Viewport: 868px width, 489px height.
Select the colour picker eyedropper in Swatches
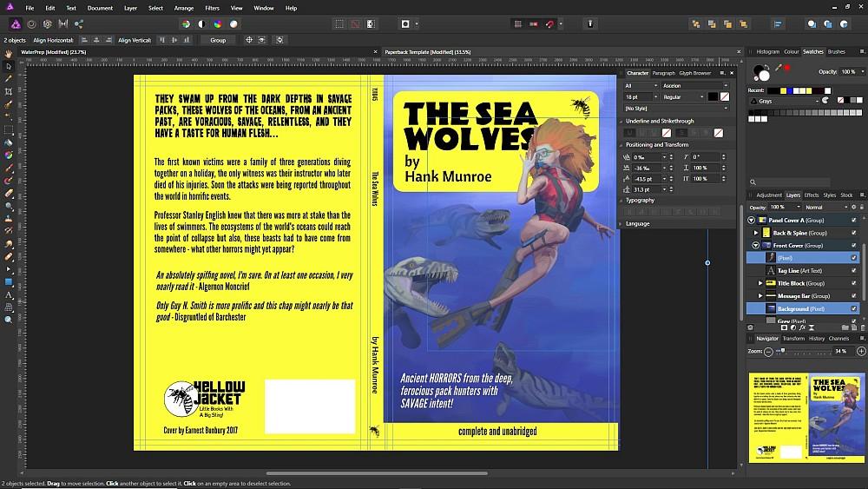tap(778, 68)
